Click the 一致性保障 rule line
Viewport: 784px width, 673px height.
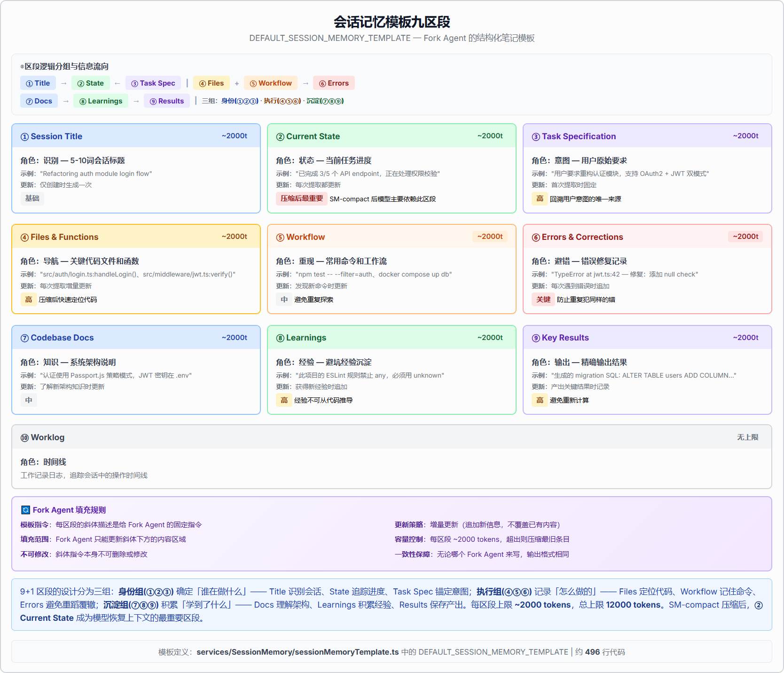482,554
